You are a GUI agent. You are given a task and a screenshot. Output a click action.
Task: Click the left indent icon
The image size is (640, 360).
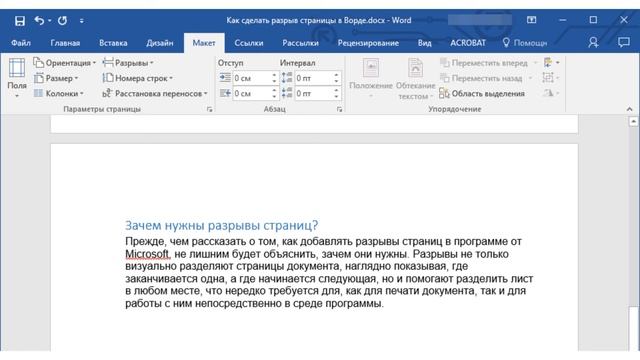tap(225, 78)
